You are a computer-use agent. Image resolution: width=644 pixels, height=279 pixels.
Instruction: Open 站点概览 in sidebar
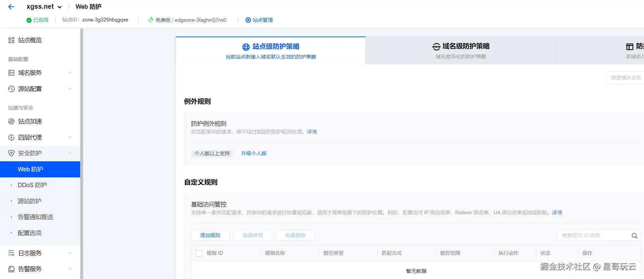coord(30,40)
